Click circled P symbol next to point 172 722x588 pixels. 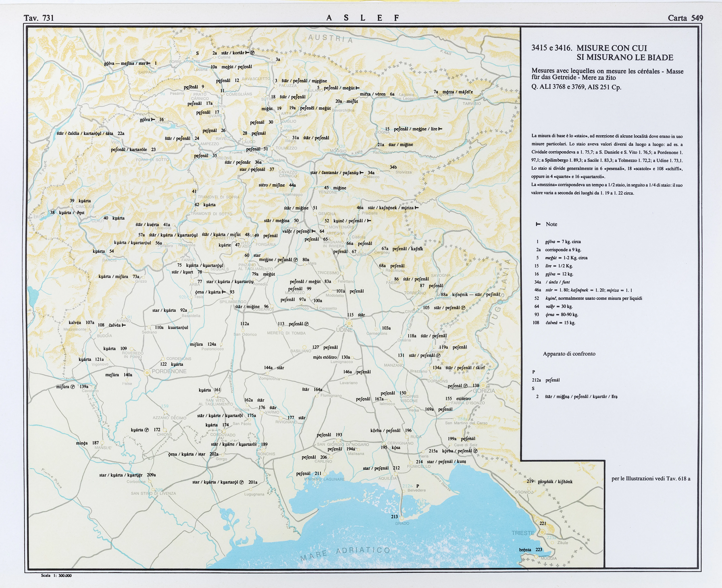(x=147, y=430)
